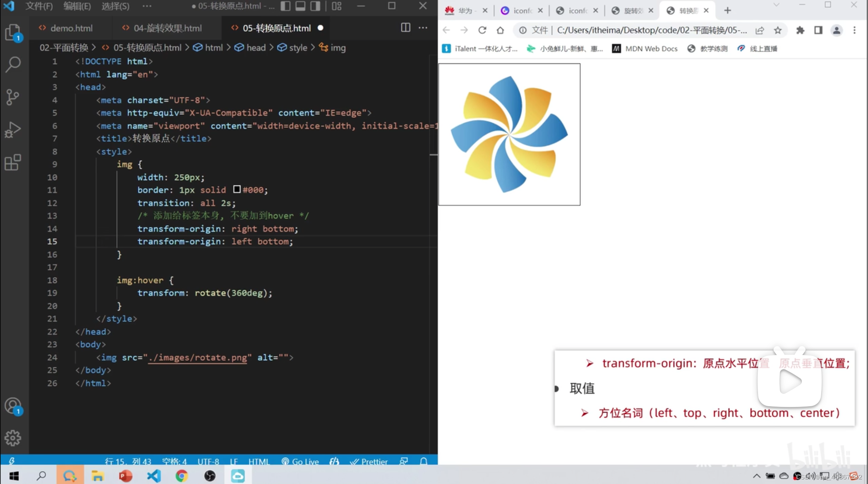Switch to the 04-旋转效果.html tab
The width and height of the screenshot is (868, 484).
coord(168,27)
